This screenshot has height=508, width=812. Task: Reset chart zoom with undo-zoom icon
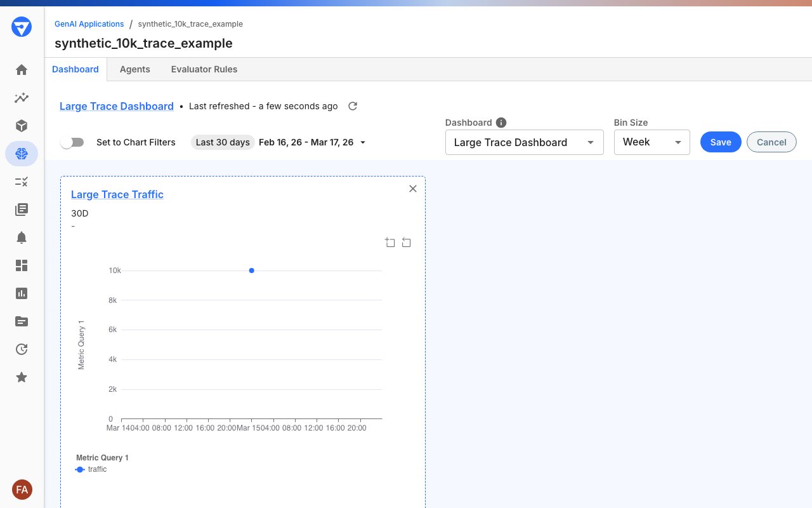[x=407, y=242]
